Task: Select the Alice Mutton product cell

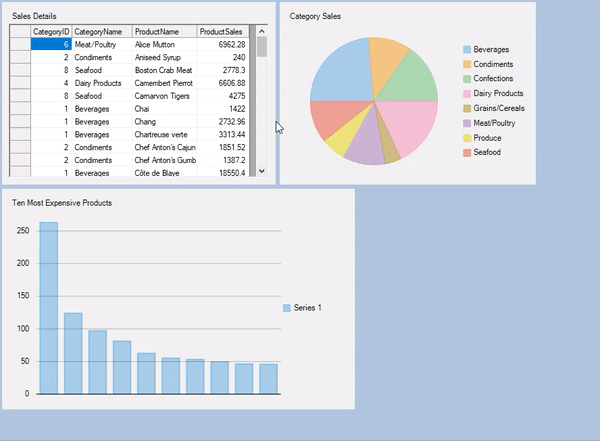Action: (x=164, y=45)
